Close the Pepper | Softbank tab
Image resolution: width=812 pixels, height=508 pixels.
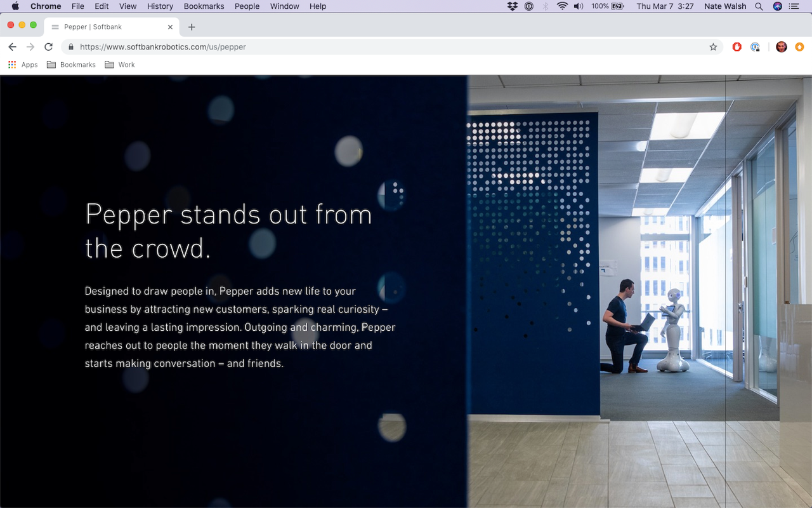(170, 27)
